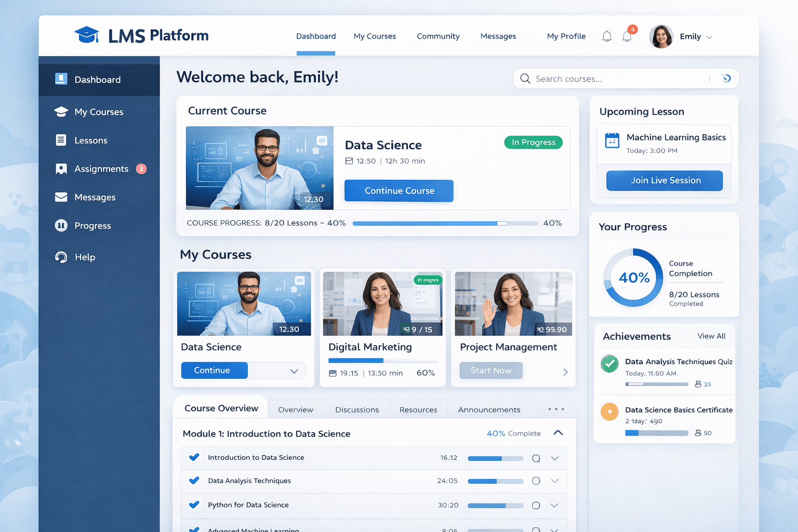The height and width of the screenshot is (532, 798).
Task: Click the calendar icon for Machine Learning Basics
Action: [x=612, y=141]
